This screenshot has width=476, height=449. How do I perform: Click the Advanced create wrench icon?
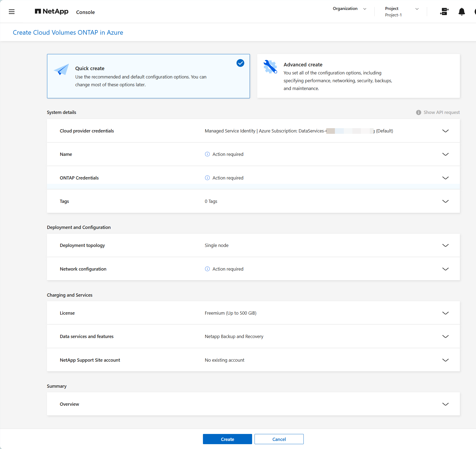point(270,66)
